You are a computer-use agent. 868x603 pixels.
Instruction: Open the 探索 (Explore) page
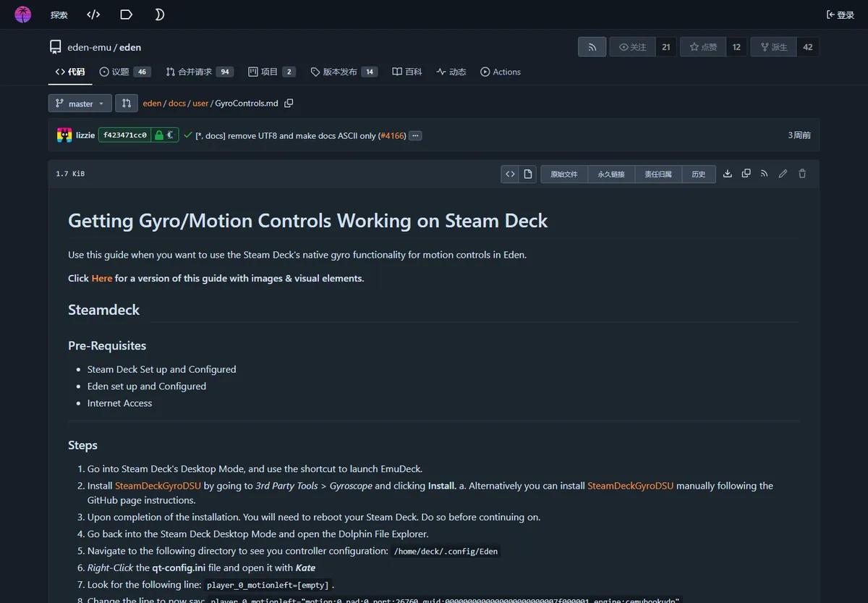click(59, 14)
